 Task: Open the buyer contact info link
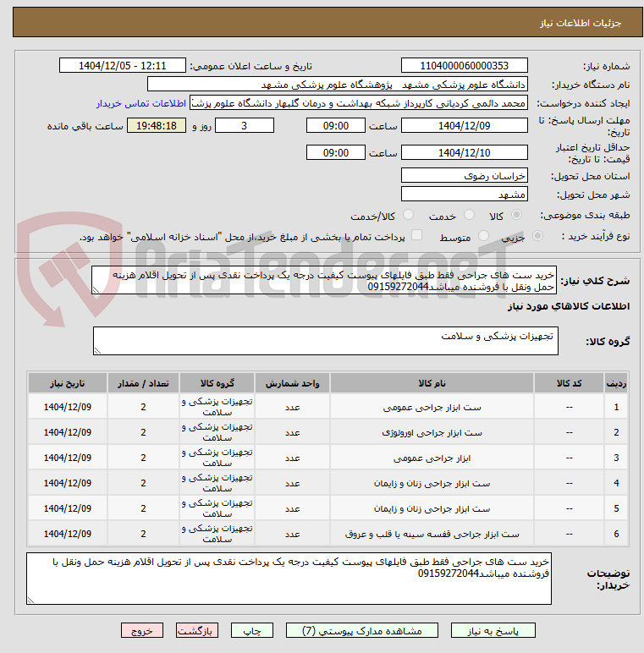pos(140,103)
